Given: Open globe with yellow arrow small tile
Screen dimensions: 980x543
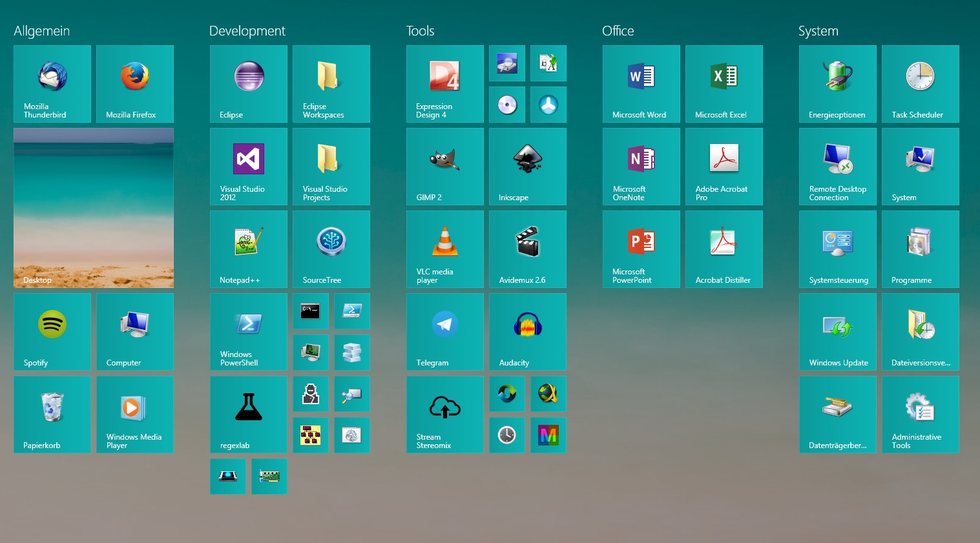Looking at the screenshot, I should coord(548,394).
